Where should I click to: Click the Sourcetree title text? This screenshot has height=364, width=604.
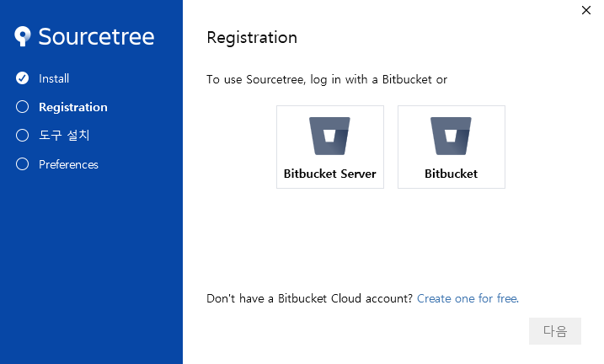(96, 36)
